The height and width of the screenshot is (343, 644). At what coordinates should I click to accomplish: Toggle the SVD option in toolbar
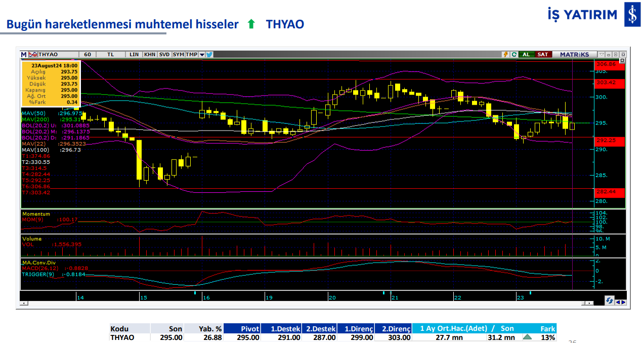pos(164,54)
